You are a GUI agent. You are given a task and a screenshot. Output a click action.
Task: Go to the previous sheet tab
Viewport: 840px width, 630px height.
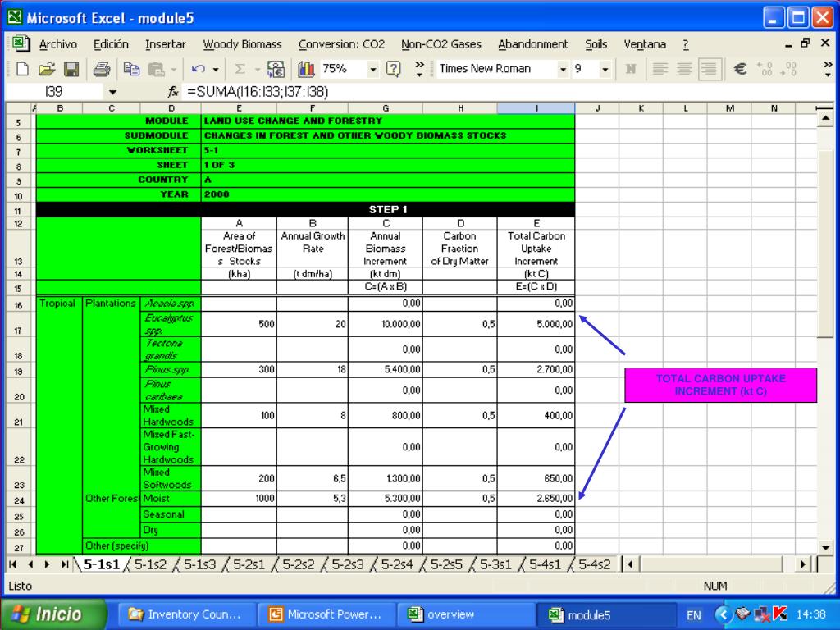point(30,564)
